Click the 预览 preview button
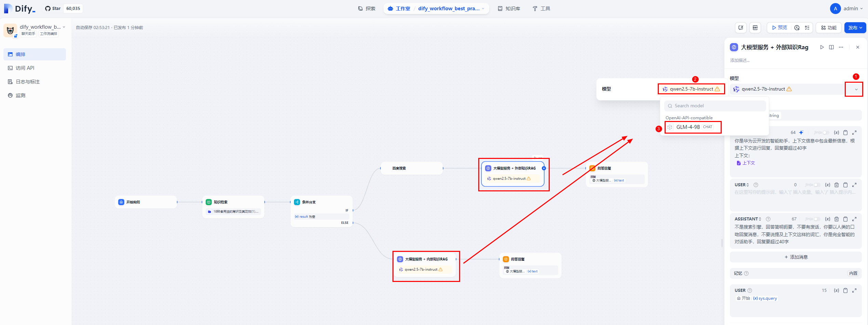Image resolution: width=868 pixels, height=325 pixels. coord(779,28)
